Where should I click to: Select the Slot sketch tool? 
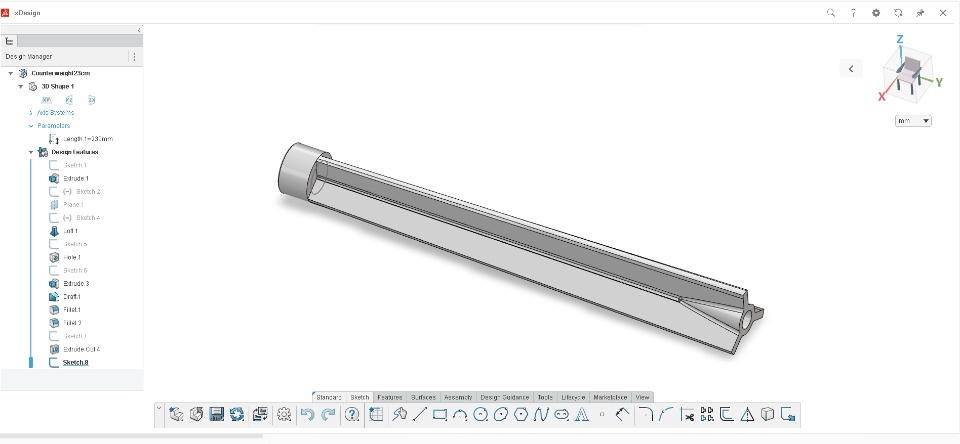[561, 415]
